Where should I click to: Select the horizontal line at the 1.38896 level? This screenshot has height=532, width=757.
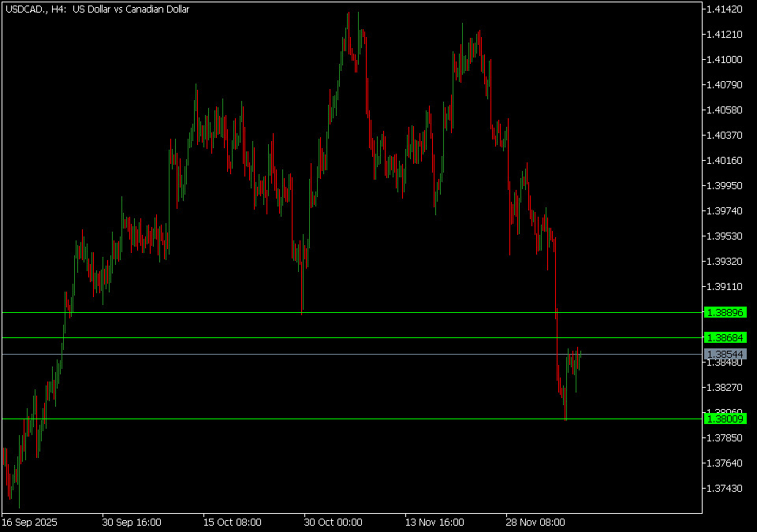[355, 313]
